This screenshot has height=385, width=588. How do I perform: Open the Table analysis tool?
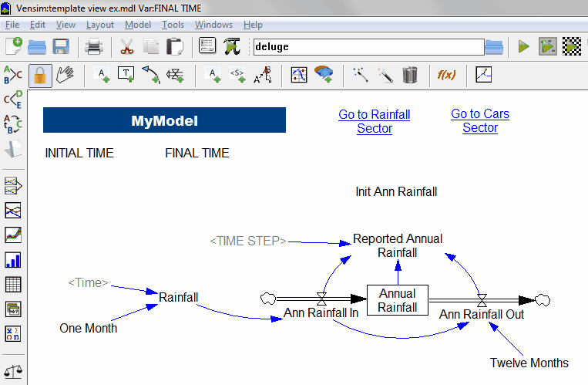click(13, 284)
